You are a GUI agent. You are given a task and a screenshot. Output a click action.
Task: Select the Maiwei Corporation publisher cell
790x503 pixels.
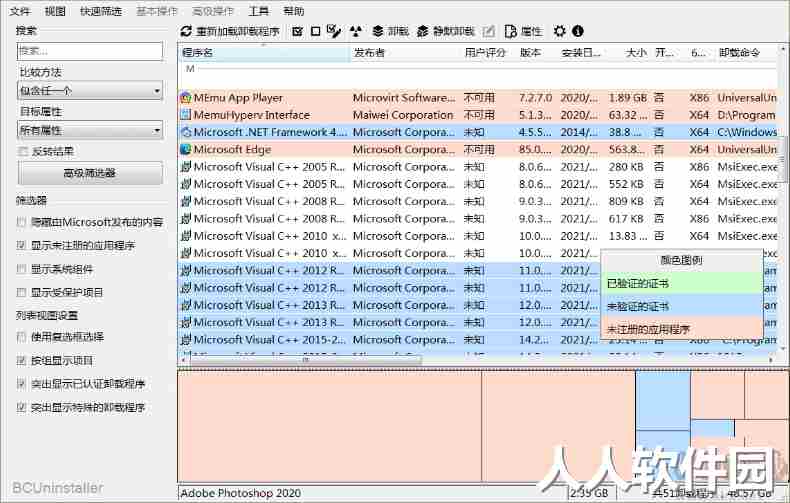coord(403,115)
